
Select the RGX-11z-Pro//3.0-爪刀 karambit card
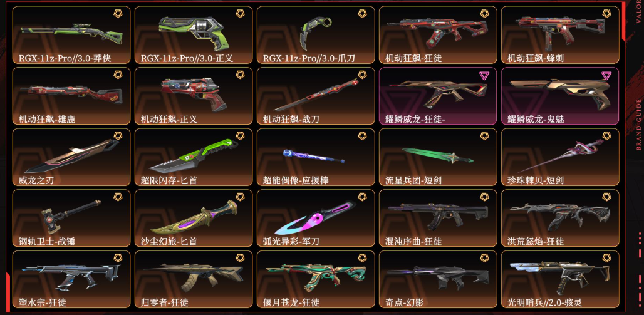[x=316, y=35]
